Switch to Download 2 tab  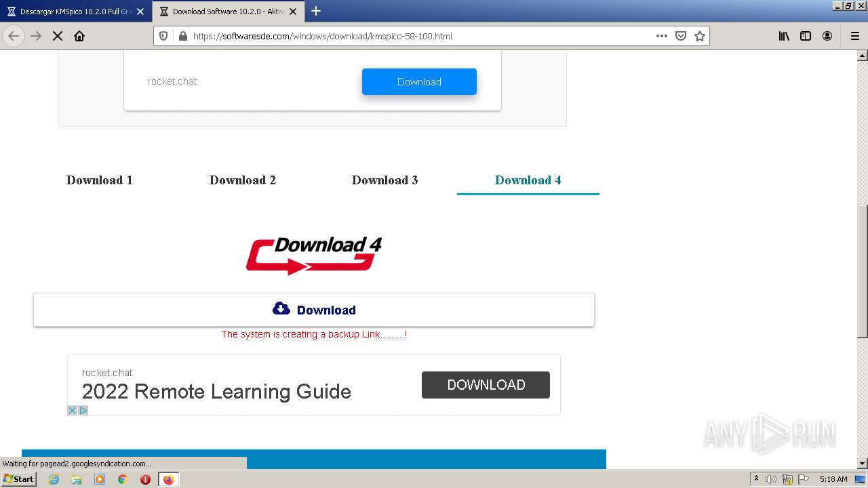tap(243, 180)
